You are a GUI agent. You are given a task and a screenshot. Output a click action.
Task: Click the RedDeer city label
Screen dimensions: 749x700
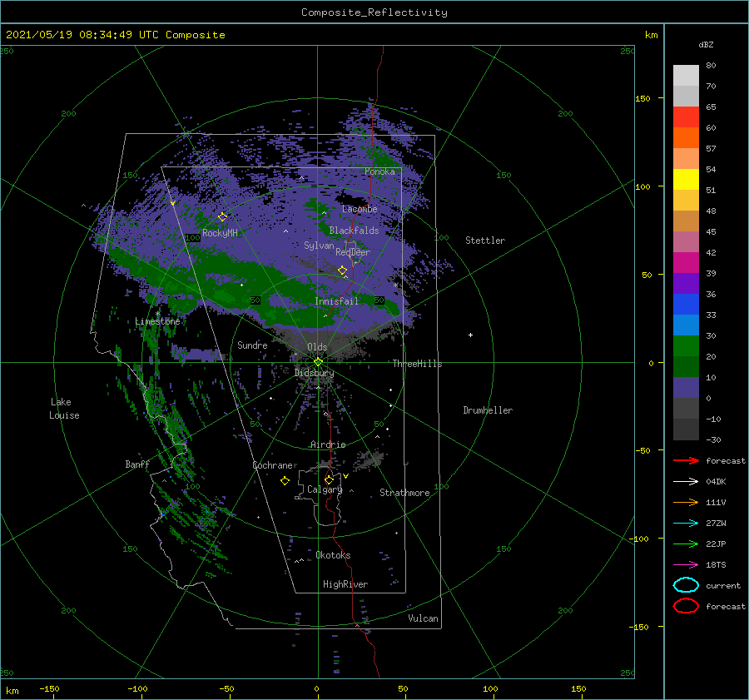pyautogui.click(x=353, y=252)
